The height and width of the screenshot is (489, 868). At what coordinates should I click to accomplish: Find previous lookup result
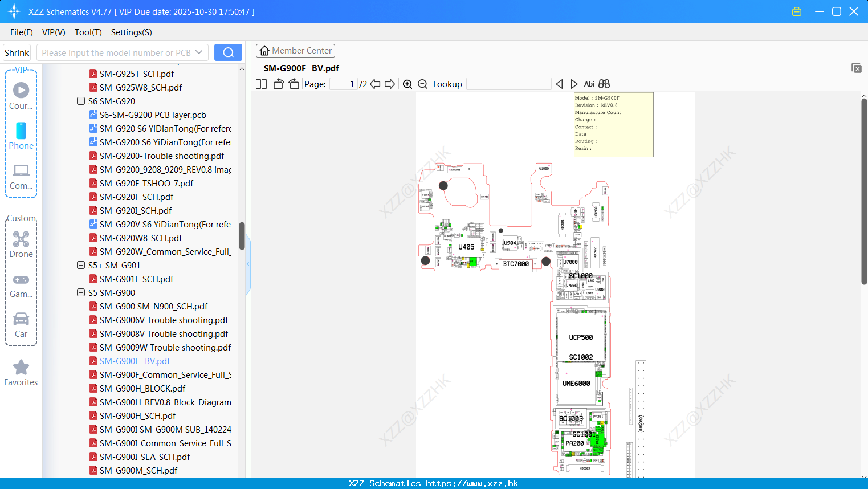pyautogui.click(x=559, y=84)
